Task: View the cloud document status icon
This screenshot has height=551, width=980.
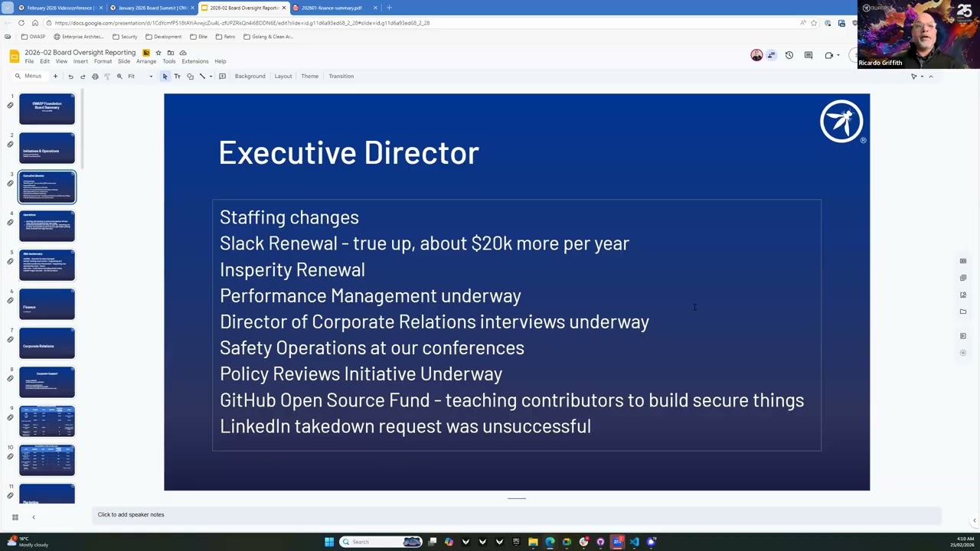Action: click(x=182, y=53)
